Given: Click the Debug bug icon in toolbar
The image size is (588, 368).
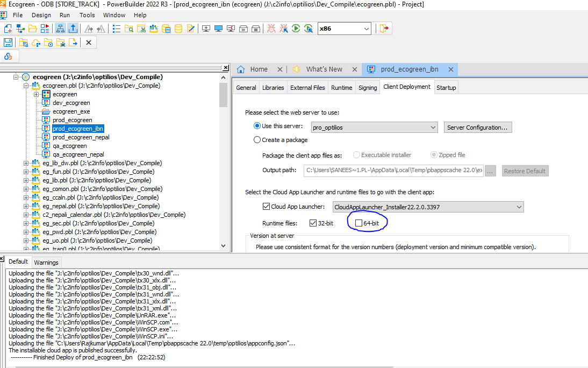Looking at the screenshot, I should [271, 29].
